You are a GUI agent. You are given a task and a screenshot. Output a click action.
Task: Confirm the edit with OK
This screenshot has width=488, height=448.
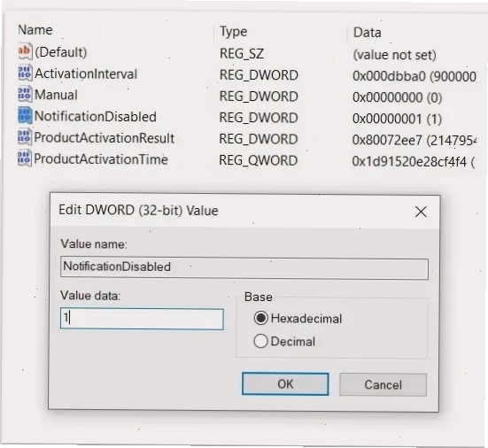(x=285, y=384)
